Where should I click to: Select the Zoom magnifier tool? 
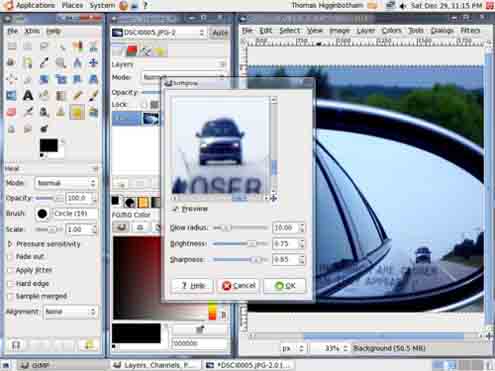(x=61, y=62)
